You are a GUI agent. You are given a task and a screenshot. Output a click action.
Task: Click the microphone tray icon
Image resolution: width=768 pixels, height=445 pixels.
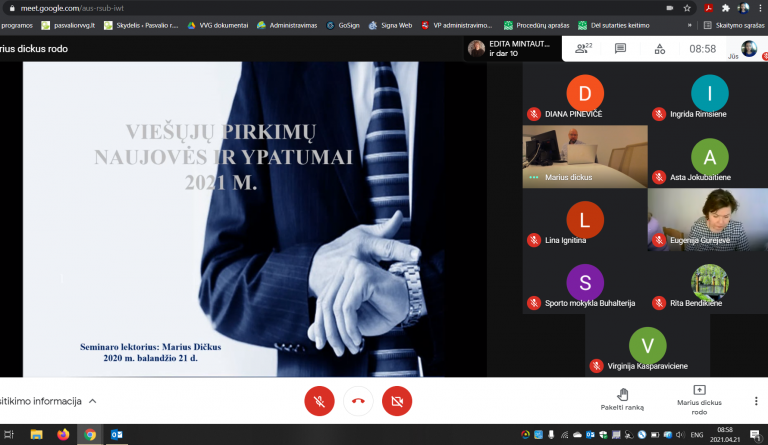point(551,435)
